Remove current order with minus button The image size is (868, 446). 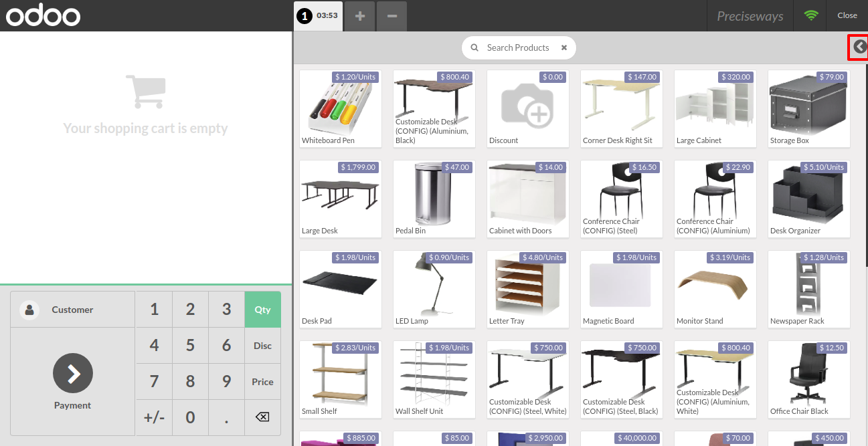coord(392,15)
